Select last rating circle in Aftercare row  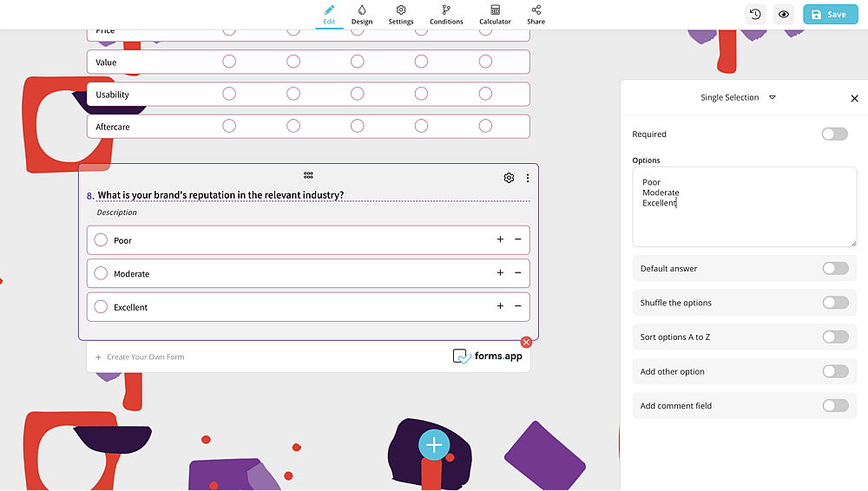tap(485, 126)
